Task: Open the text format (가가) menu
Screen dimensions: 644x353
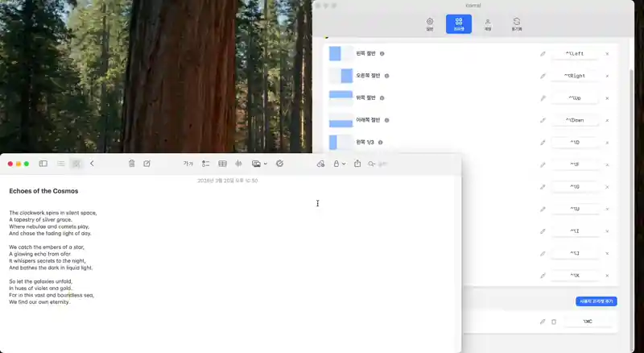Action: [188, 164]
